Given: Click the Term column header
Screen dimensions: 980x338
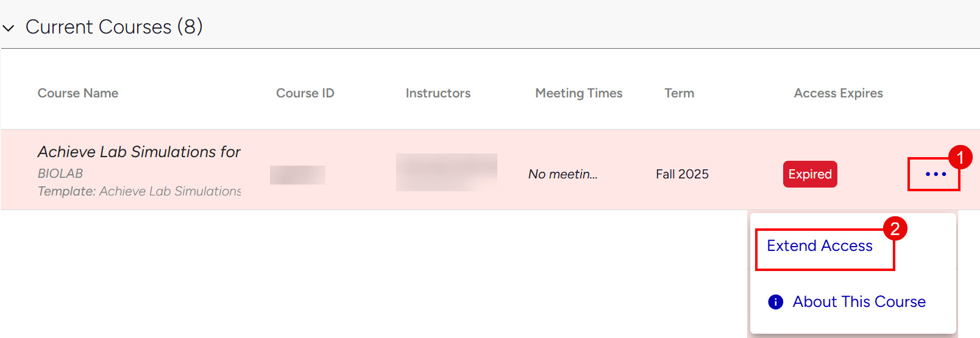Looking at the screenshot, I should 679,93.
